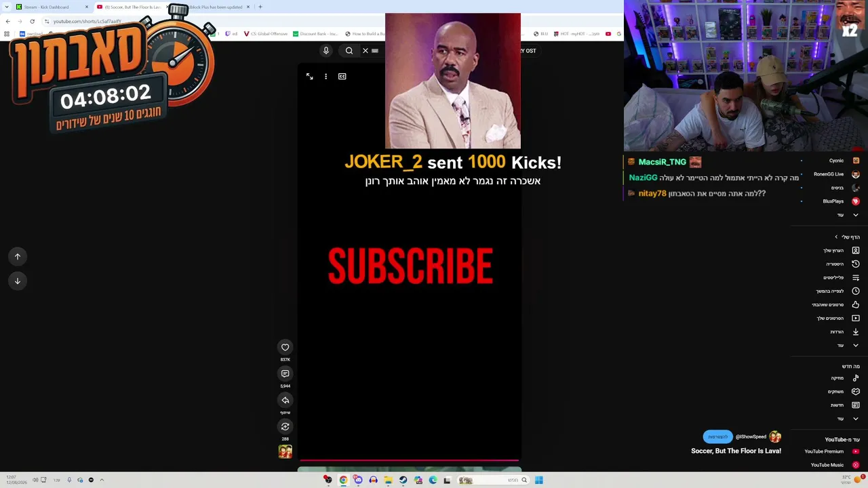Image resolution: width=868 pixels, height=488 pixels.
Task: Open the 'הדף שלי' section header
Action: pyautogui.click(x=847, y=237)
